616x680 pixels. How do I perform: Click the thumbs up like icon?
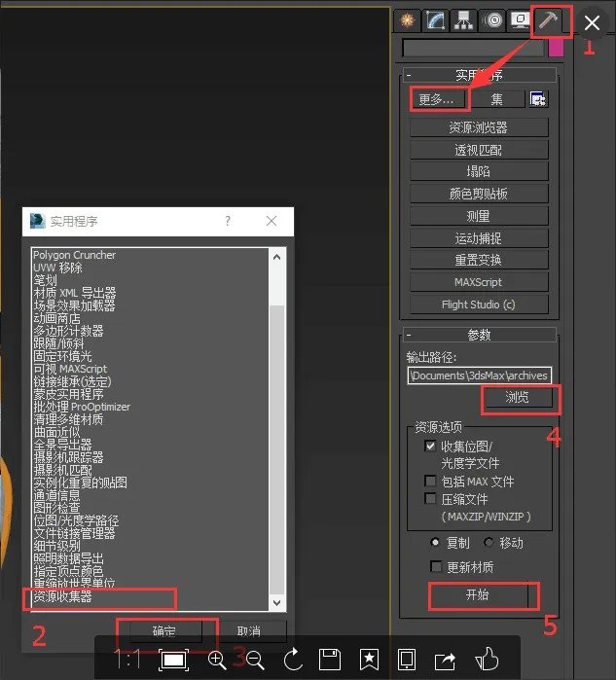(487, 660)
